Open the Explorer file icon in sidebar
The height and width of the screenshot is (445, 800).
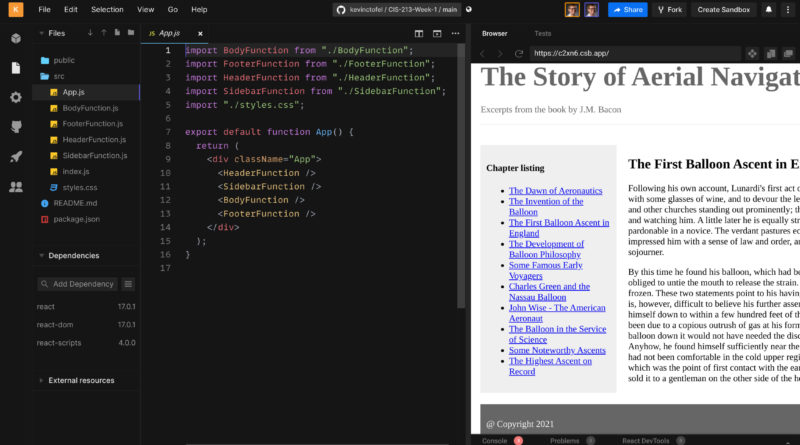(16, 67)
